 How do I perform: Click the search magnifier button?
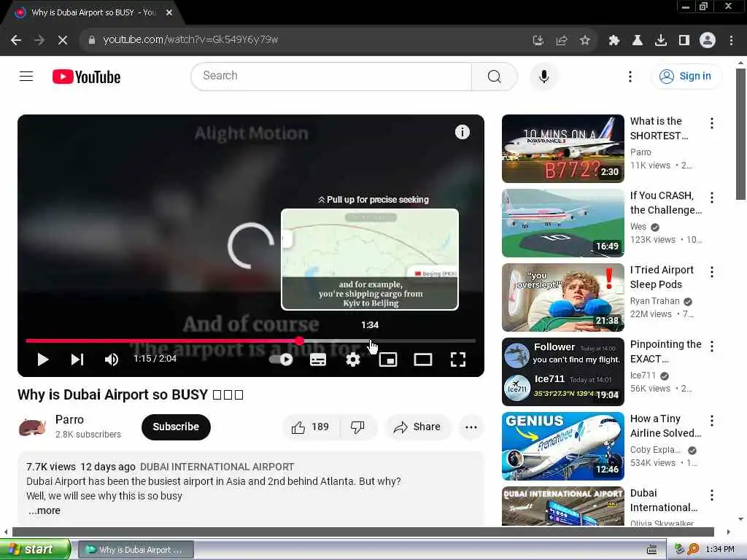coord(495,76)
